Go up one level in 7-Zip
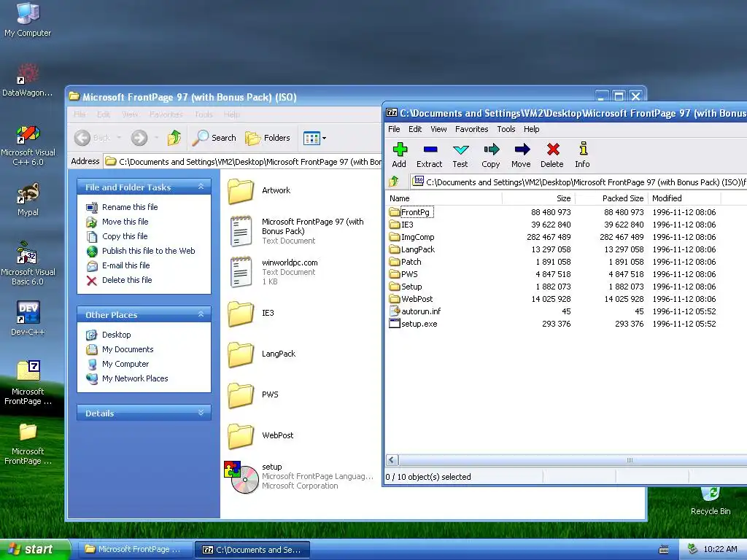Screen dimensions: 747x560 (x=394, y=182)
